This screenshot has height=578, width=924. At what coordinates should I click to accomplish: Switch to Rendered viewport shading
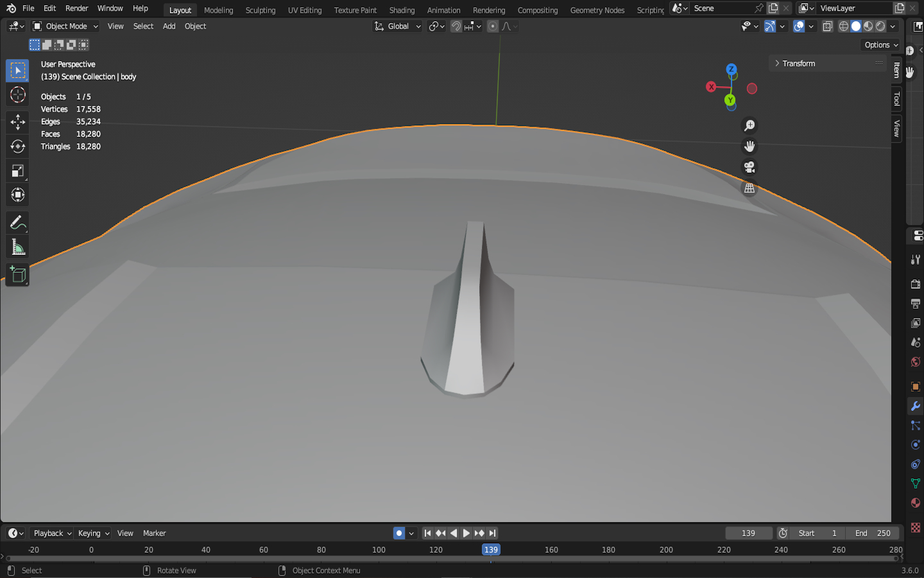coord(880,26)
